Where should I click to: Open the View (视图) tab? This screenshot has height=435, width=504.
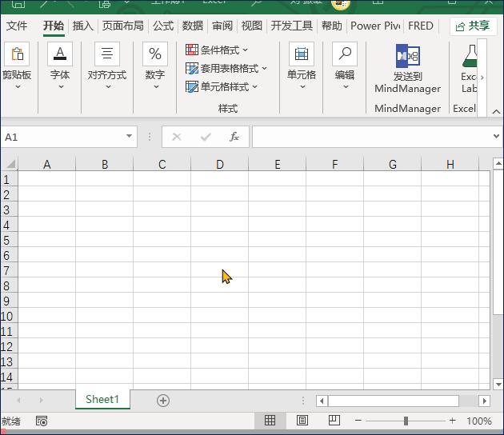[252, 26]
